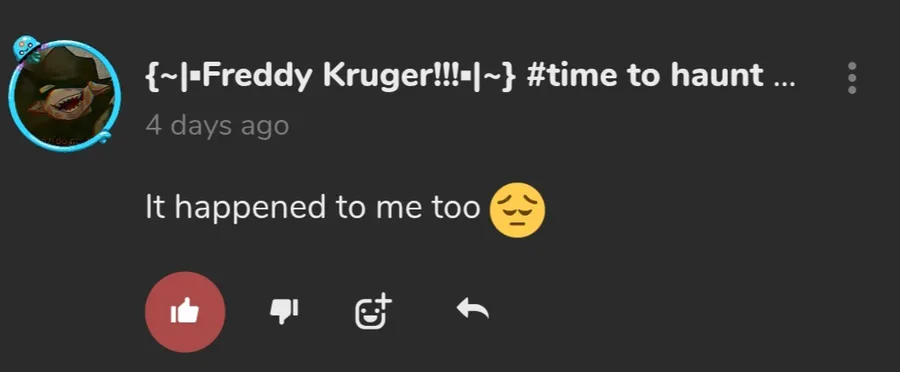Select the #time to haunt hashtag text
900x372 pixels.
pos(645,76)
